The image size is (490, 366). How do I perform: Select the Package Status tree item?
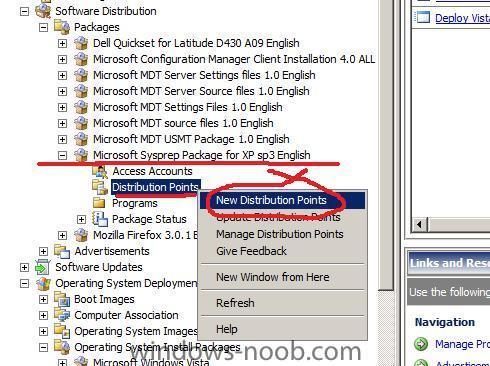tap(149, 219)
